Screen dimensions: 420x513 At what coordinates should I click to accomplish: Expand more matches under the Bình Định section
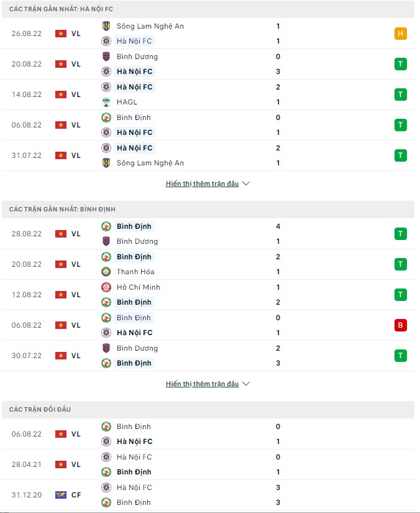click(202, 384)
